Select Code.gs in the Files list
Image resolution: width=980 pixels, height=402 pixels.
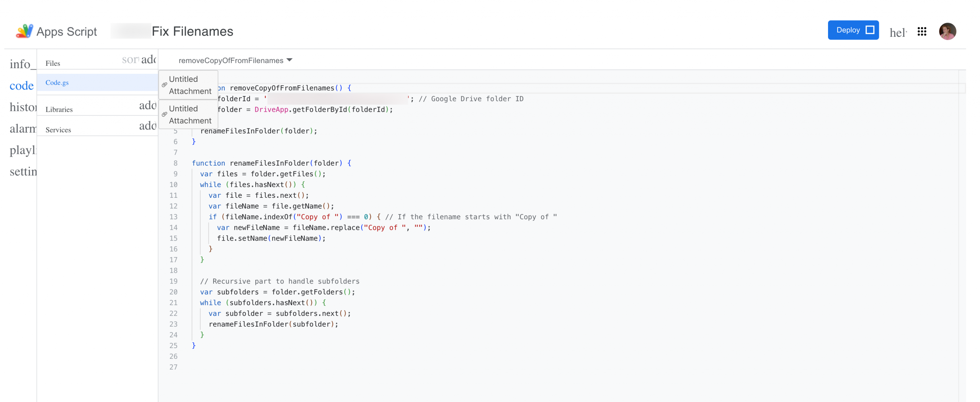coord(57,83)
